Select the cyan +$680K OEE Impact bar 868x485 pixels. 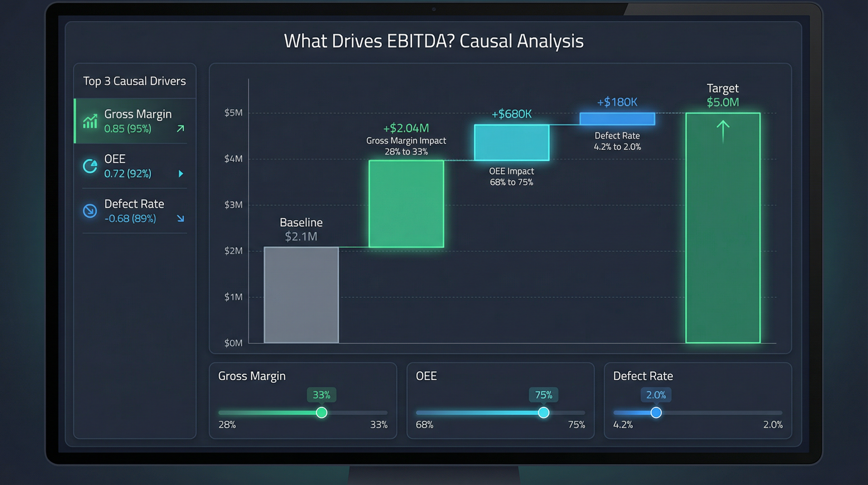click(x=512, y=142)
